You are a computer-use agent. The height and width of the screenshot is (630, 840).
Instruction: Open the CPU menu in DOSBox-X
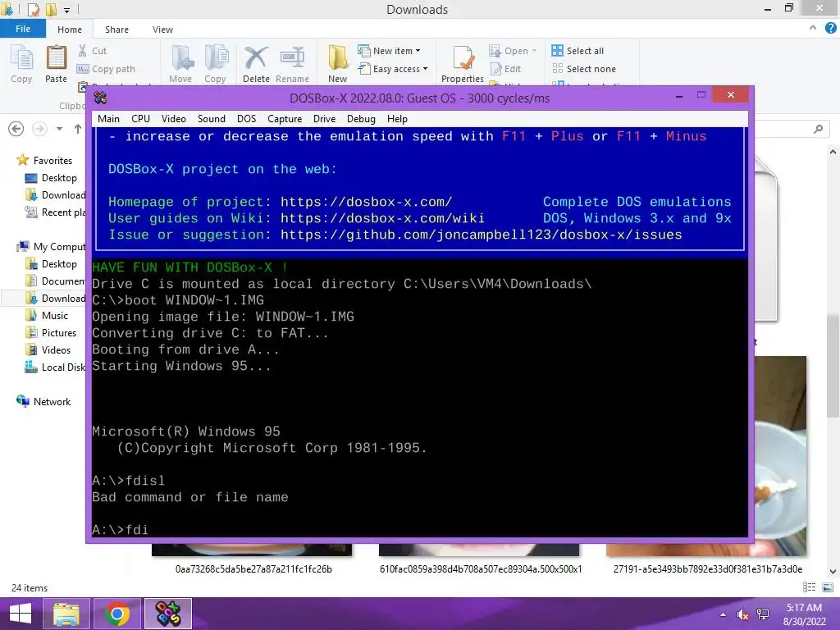coord(140,119)
